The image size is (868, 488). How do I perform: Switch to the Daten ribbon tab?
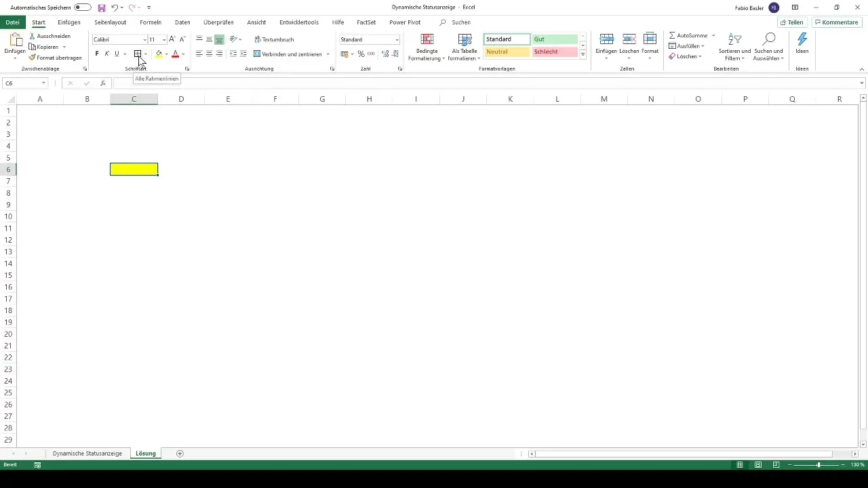(x=182, y=22)
